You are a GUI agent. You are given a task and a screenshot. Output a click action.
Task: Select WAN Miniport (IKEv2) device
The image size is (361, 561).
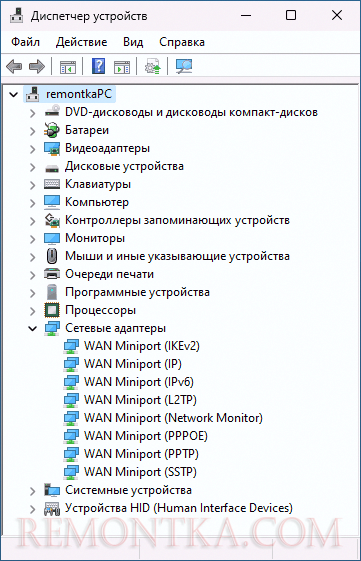click(142, 346)
